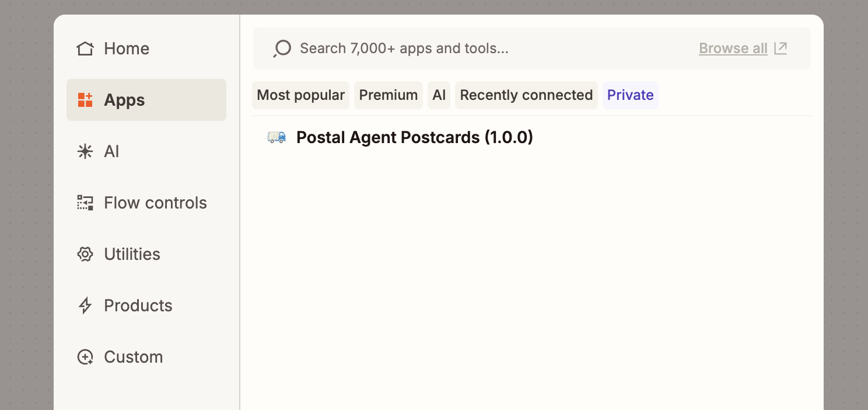868x410 pixels.
Task: Go to Flow controls in sidebar
Action: tap(155, 203)
